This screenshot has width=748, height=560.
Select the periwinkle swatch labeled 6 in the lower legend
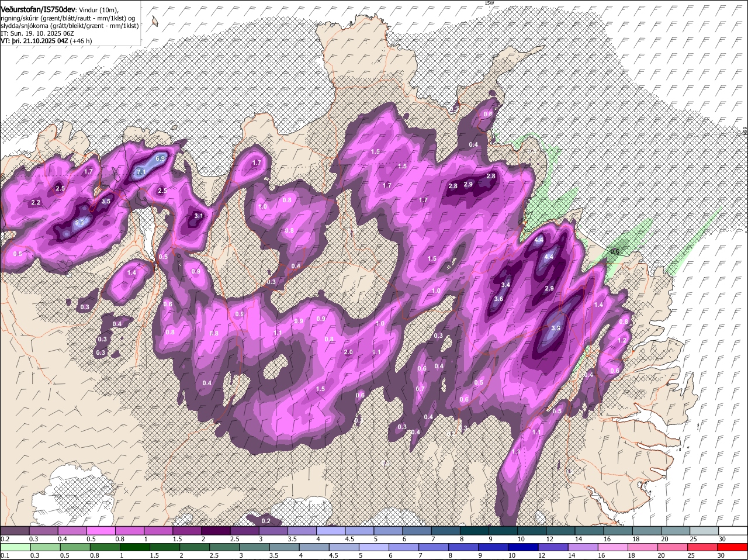tap(403, 547)
